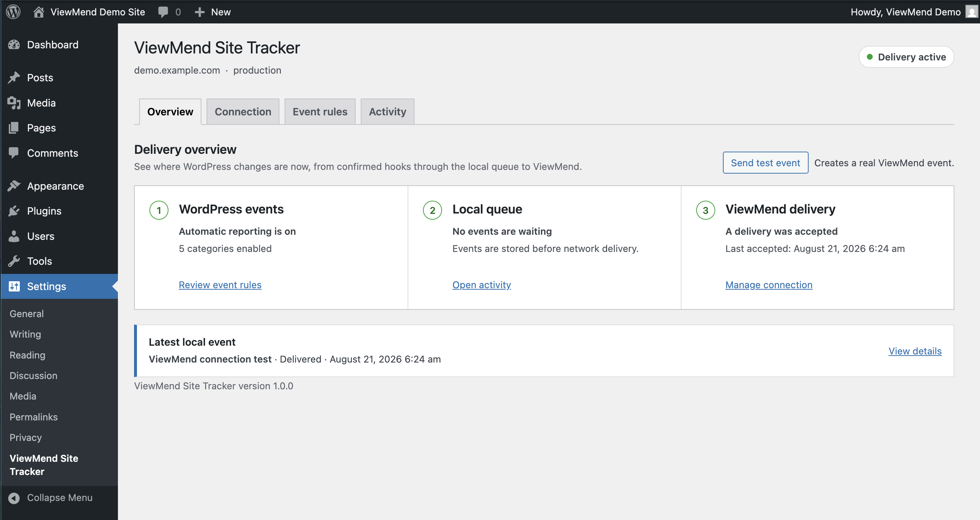Click the '5 categories enabled' text
The height and width of the screenshot is (520, 980).
coord(225,248)
